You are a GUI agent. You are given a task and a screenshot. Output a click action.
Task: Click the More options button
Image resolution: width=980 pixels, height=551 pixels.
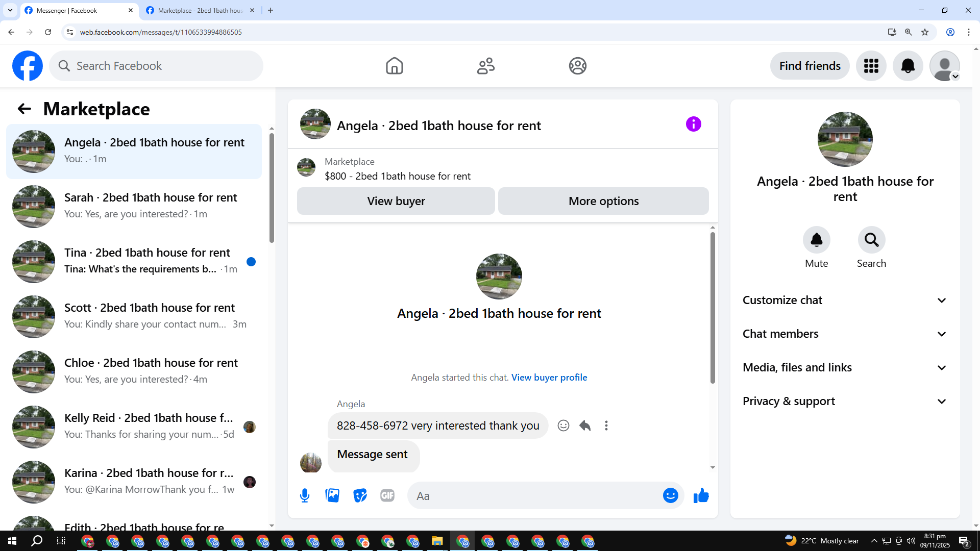603,201
